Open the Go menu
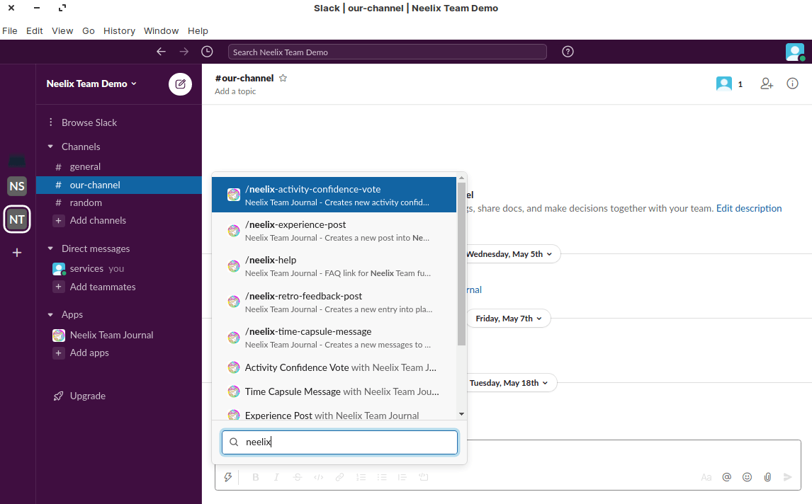Image resolution: width=812 pixels, height=504 pixels. tap(89, 31)
